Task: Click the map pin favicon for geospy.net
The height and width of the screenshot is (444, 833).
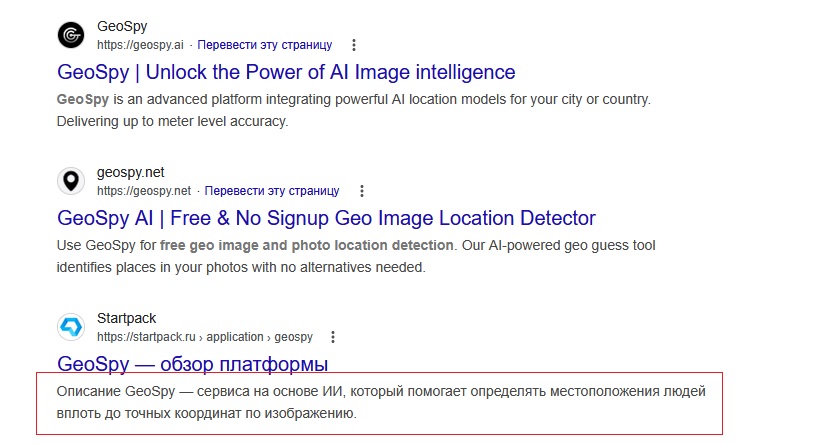Action: click(72, 181)
